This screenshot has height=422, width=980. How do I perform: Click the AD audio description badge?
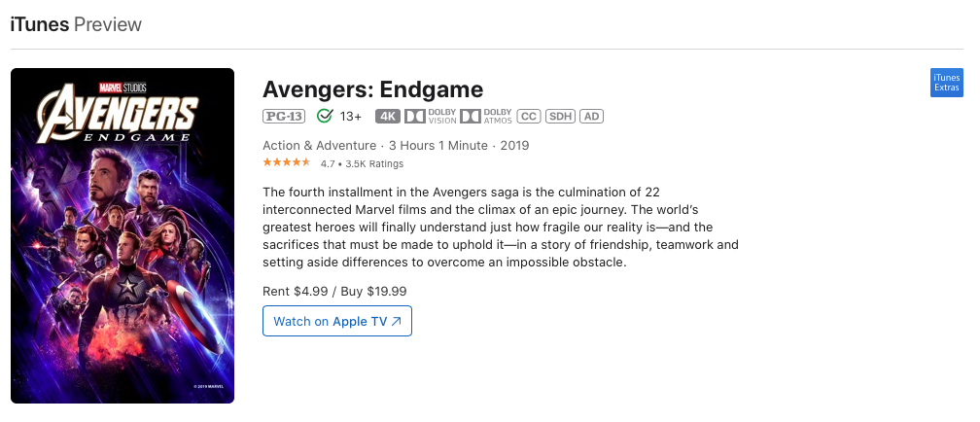(x=591, y=117)
